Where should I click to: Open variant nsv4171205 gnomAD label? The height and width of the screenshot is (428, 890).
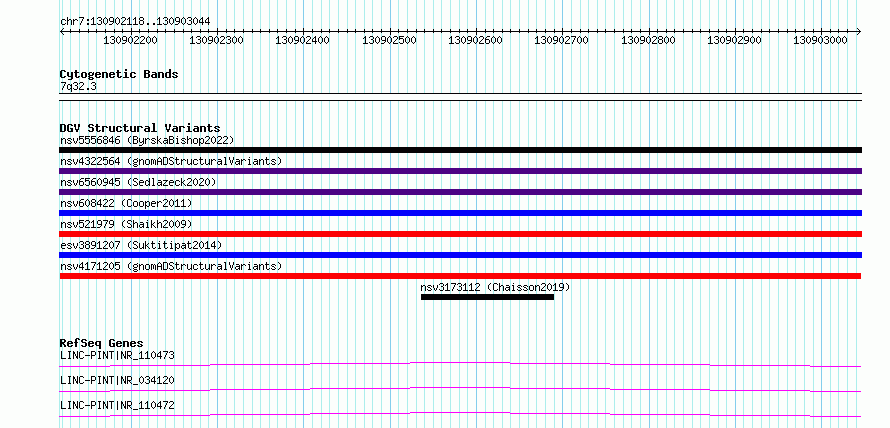pyautogui.click(x=171, y=266)
